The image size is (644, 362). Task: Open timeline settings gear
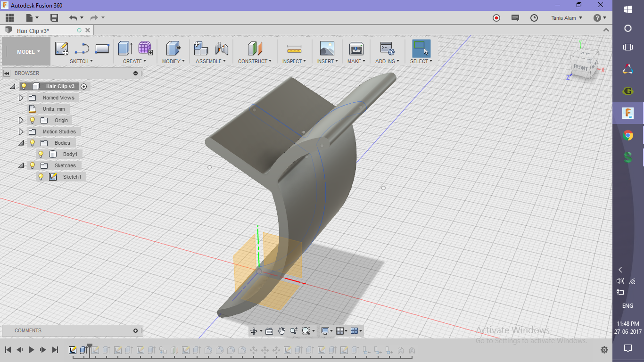tap(604, 350)
